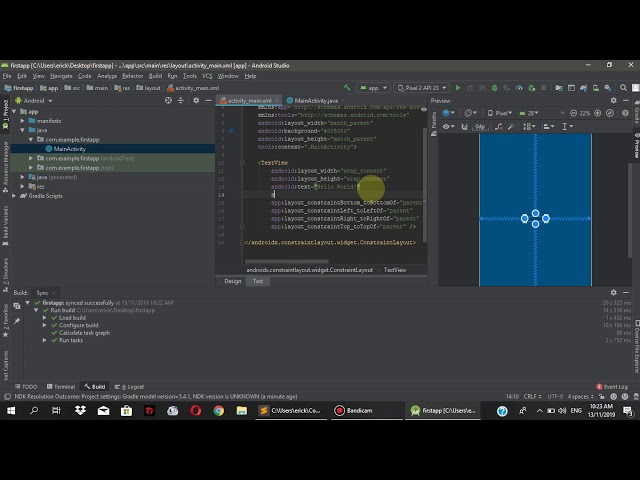
Task: Open the TODO tool window
Action: tap(26, 387)
